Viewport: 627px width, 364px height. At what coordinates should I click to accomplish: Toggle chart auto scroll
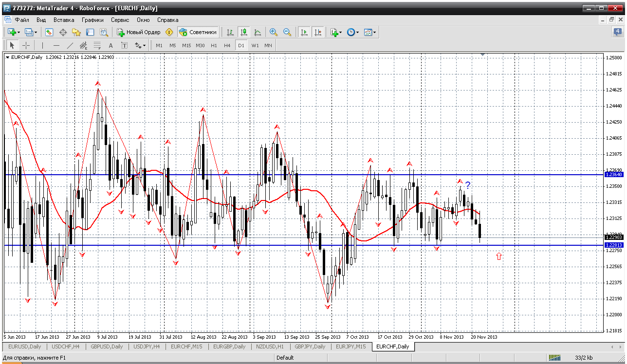pyautogui.click(x=304, y=32)
